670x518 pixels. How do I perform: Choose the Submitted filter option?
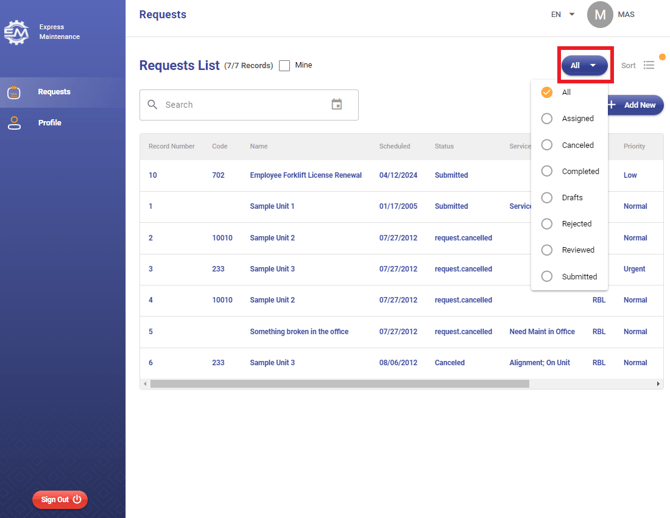pyautogui.click(x=547, y=276)
